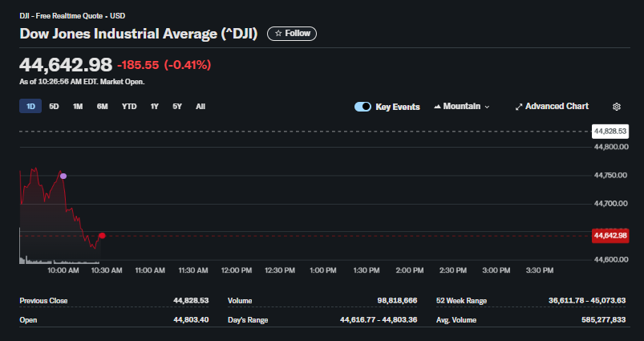Click the 2:00 PM time axis label
Image resolution: width=644 pixels, height=341 pixels.
pos(410,270)
